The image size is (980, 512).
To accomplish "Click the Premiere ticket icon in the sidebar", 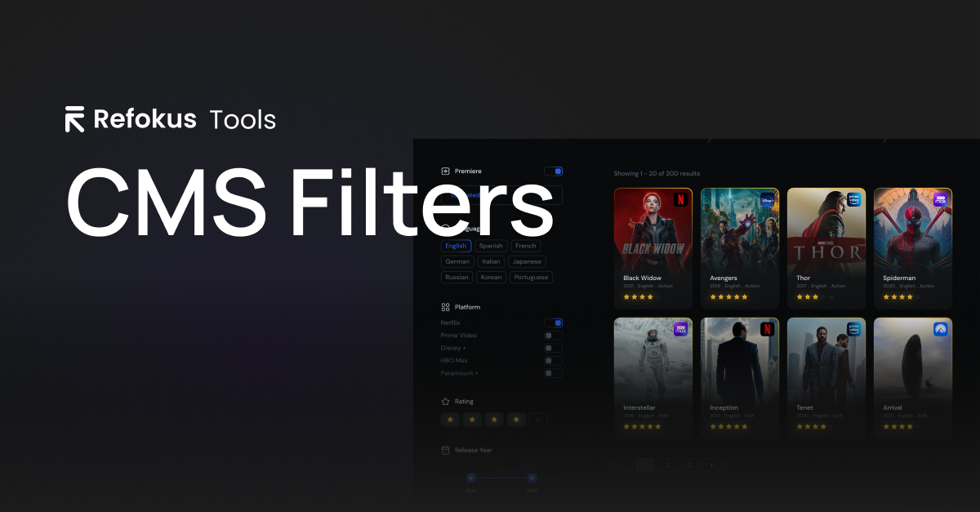I will coord(445,171).
